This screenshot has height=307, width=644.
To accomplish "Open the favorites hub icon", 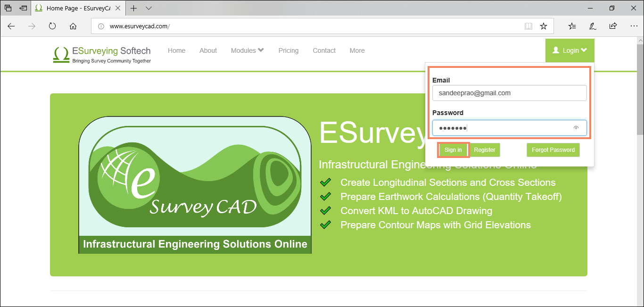I will [x=572, y=26].
